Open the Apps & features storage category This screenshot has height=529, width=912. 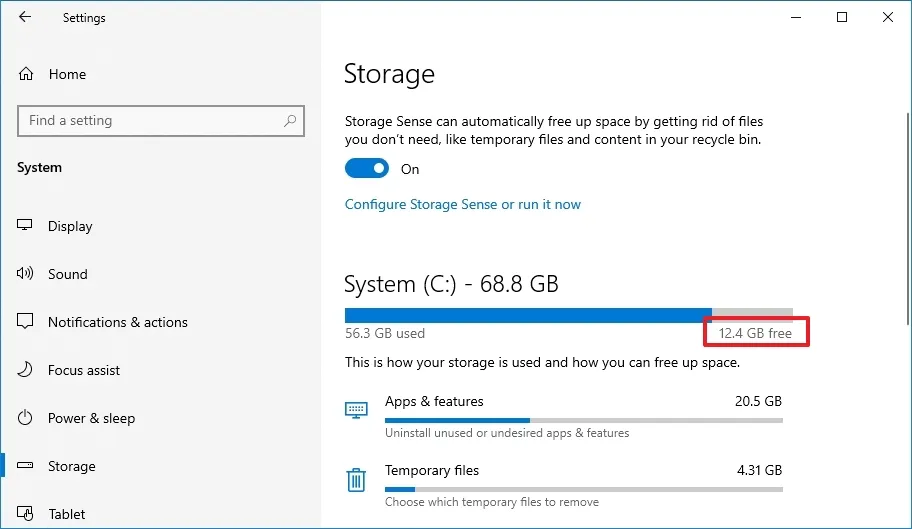pyautogui.click(x=563, y=416)
